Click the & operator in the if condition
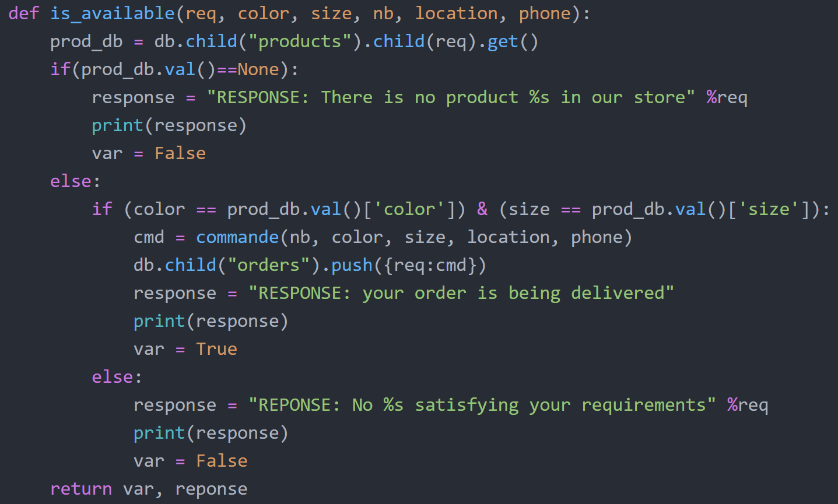Screen dimensions: 838x504 point(482,209)
